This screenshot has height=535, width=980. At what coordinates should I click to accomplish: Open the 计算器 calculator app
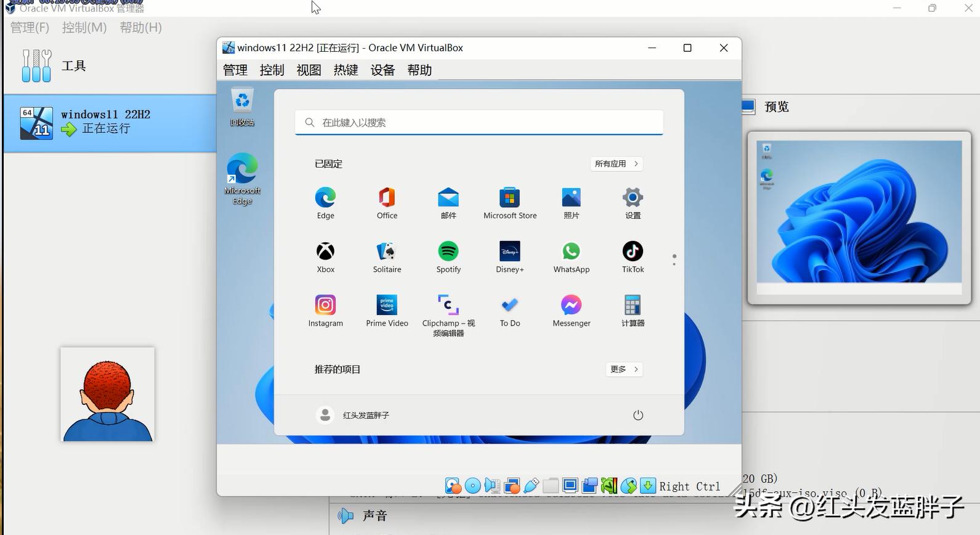tap(633, 311)
